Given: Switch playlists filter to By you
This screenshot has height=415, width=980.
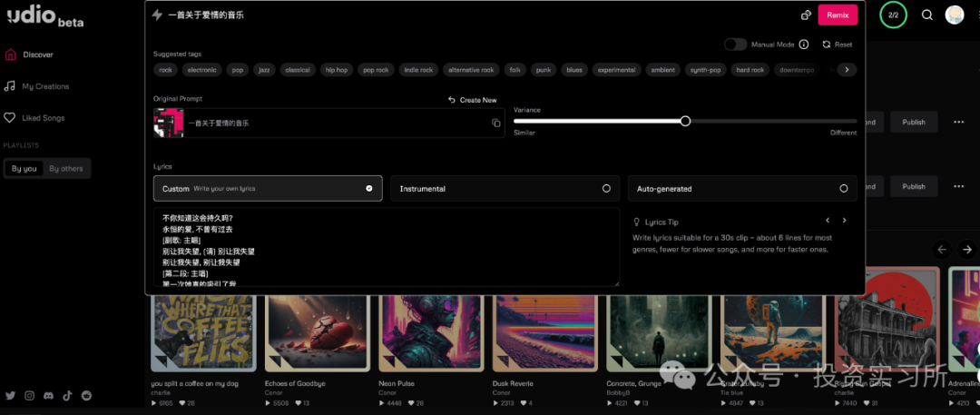Looking at the screenshot, I should point(24,168).
